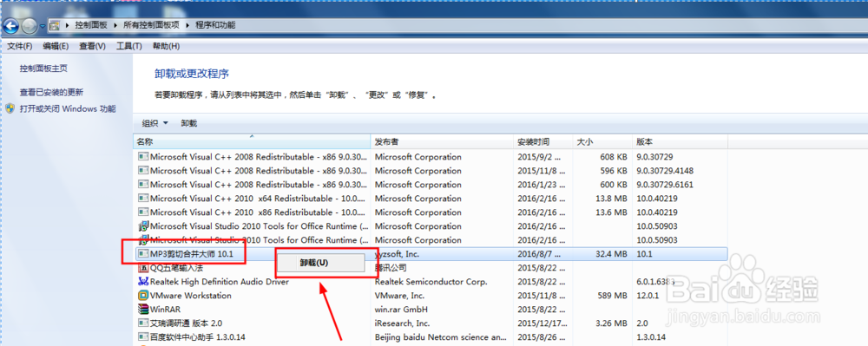Click version 9.0.30729.4148 cell
Image resolution: width=868 pixels, height=346 pixels.
[x=665, y=171]
